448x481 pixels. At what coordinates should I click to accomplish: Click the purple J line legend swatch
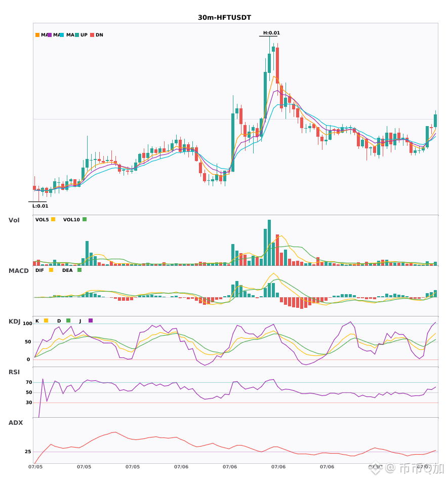coord(91,320)
